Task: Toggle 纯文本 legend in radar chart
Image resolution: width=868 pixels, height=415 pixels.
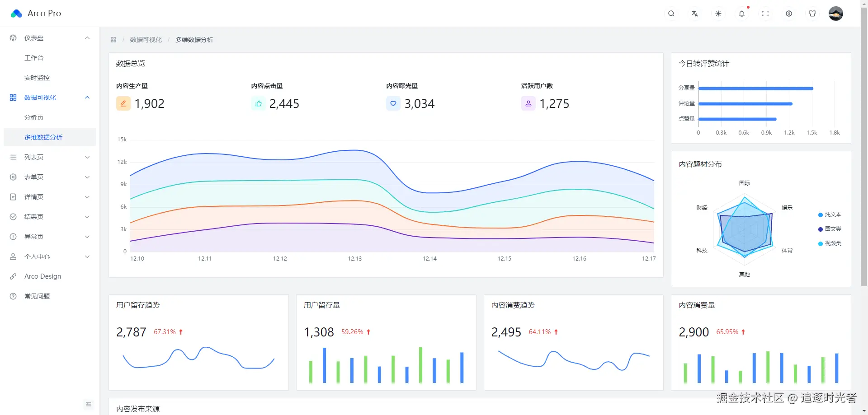Action: 830,214
